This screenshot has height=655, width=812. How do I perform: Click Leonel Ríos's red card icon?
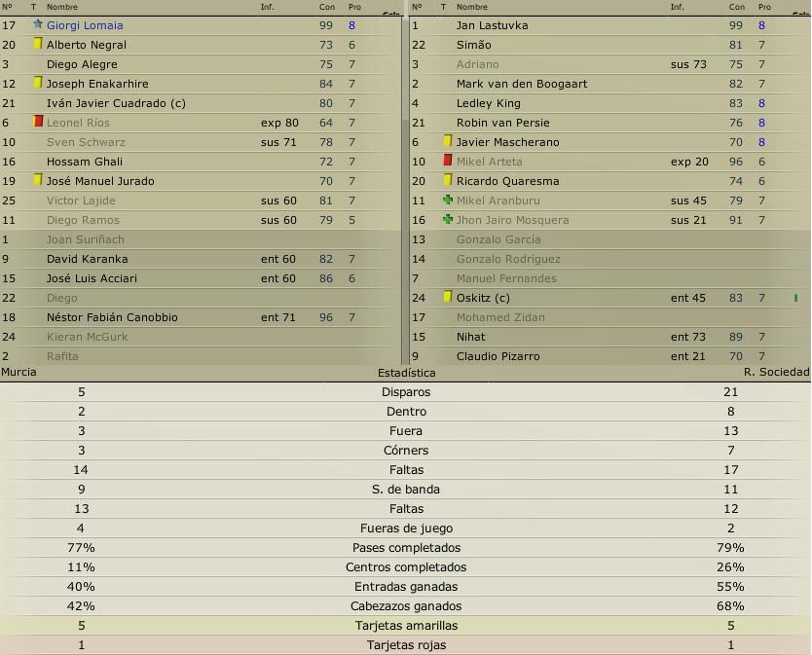point(38,121)
